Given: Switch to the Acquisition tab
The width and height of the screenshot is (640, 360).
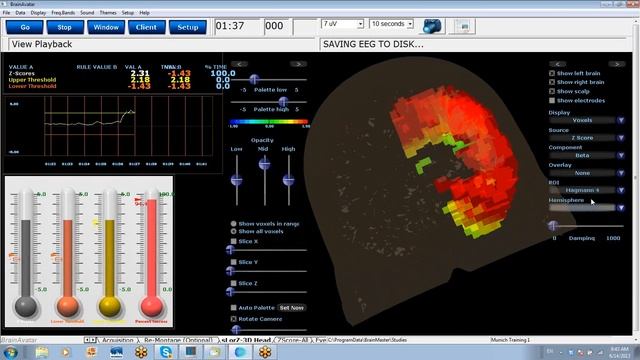Looking at the screenshot, I should (118, 340).
